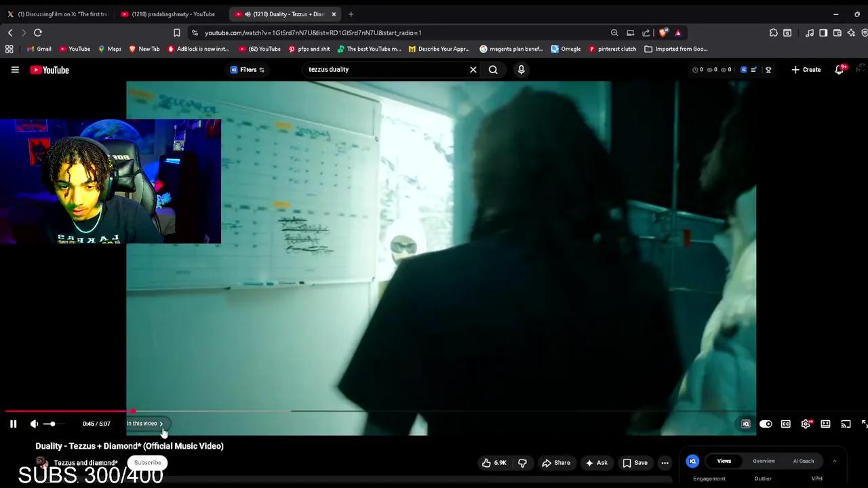Image resolution: width=868 pixels, height=488 pixels.
Task: Open the Gmail bookmark
Action: [x=39, y=49]
